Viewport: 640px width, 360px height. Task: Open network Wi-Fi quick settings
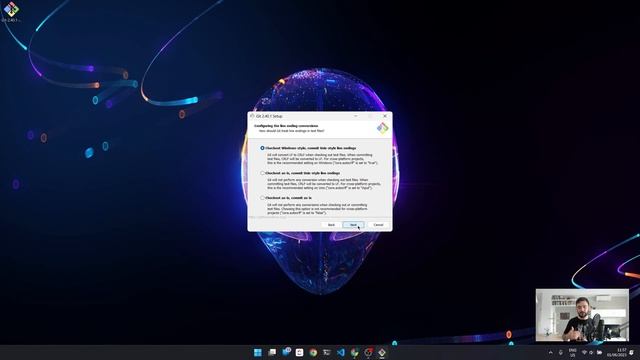tap(584, 353)
